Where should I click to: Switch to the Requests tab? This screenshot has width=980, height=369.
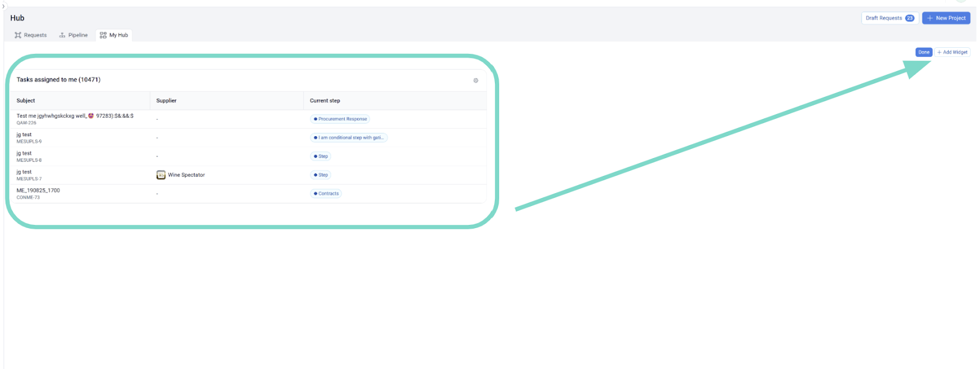pyautogui.click(x=31, y=36)
